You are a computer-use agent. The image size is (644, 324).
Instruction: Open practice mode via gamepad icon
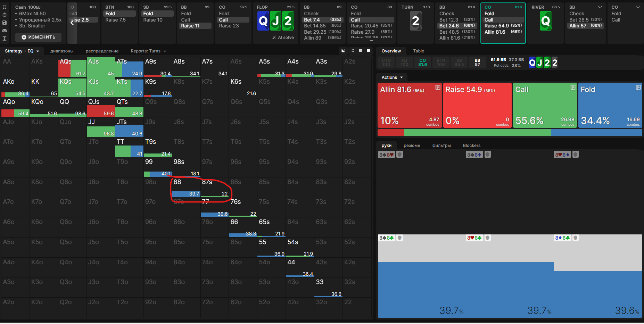[x=5, y=31]
